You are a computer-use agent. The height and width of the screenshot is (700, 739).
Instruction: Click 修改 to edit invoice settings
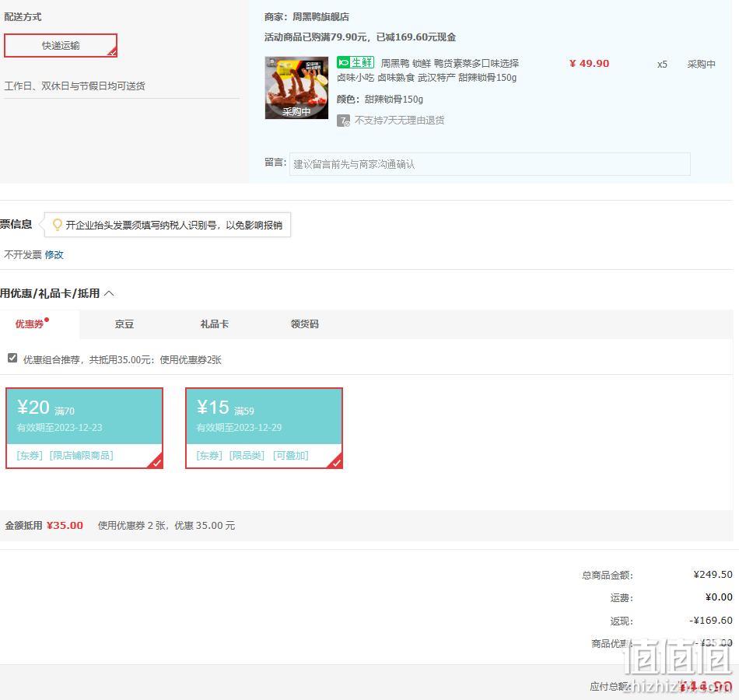click(54, 255)
